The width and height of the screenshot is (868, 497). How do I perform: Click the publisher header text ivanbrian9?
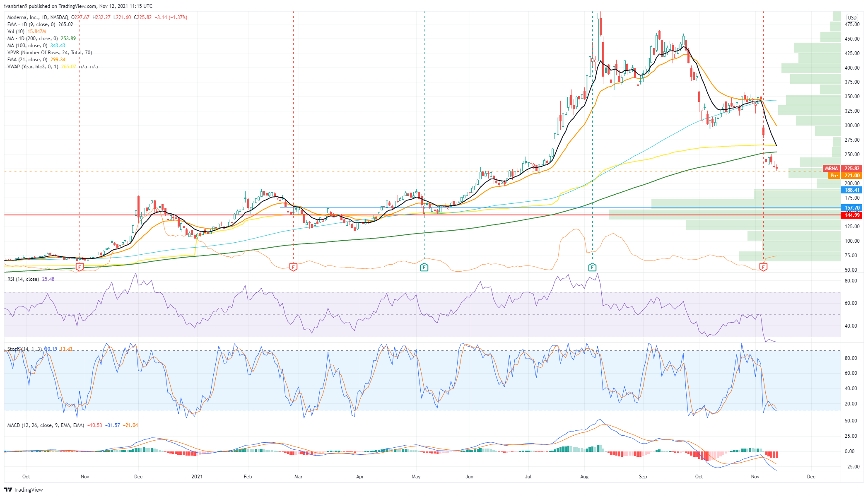click(15, 6)
